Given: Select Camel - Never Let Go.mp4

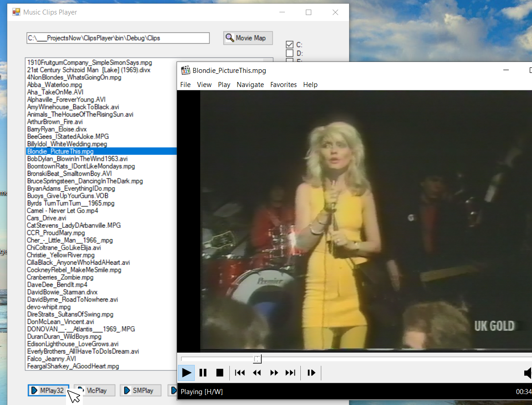Looking at the screenshot, I should [x=62, y=210].
